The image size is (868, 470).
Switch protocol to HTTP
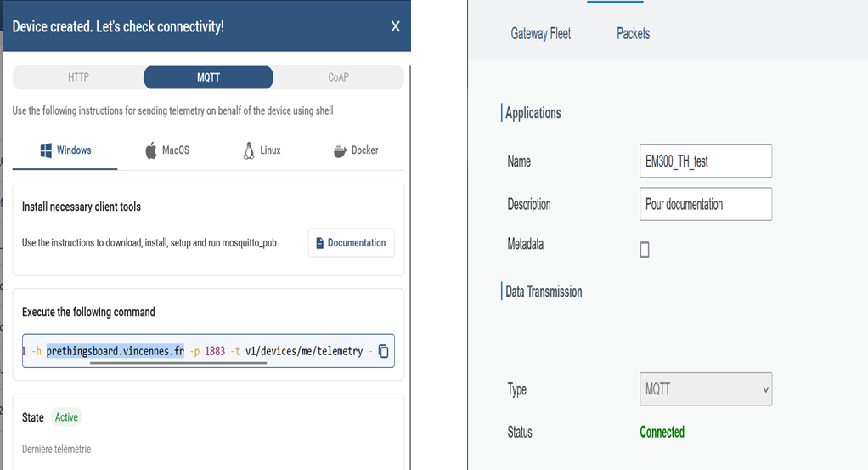(x=78, y=77)
